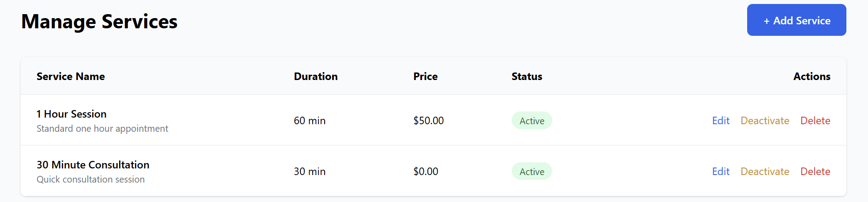
Task: Click the Manage Services page heading
Action: (x=99, y=22)
